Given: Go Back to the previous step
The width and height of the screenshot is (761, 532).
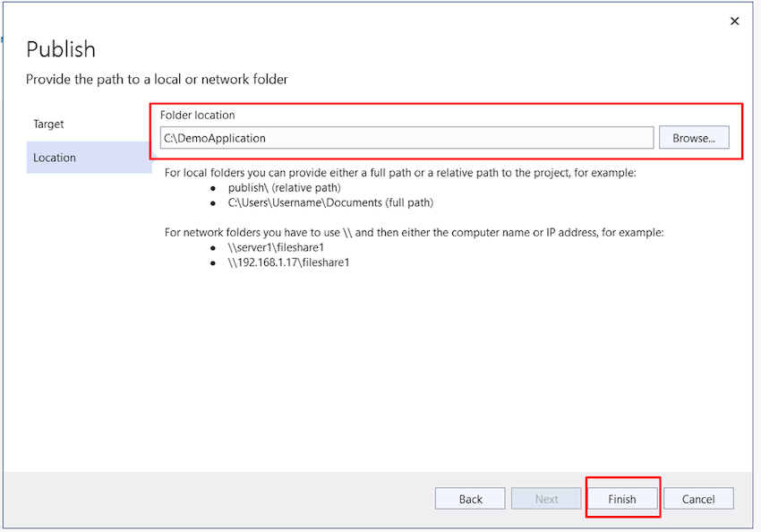Looking at the screenshot, I should (470, 499).
